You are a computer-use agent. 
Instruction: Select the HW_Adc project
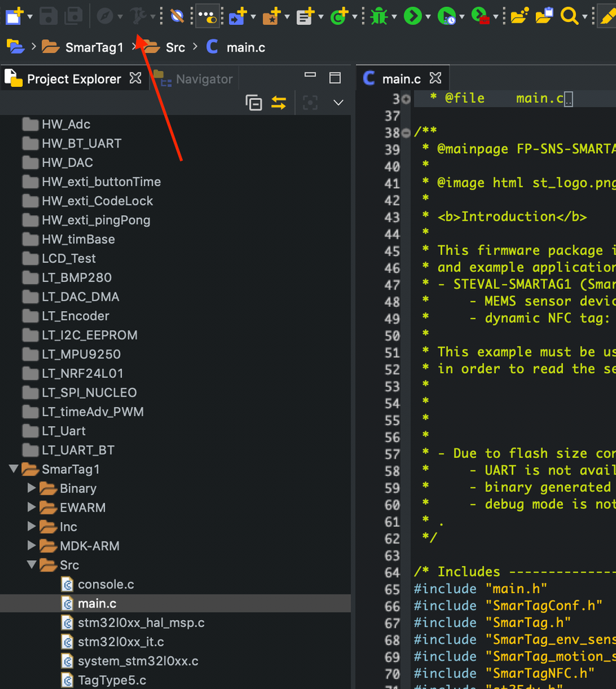[x=66, y=124]
